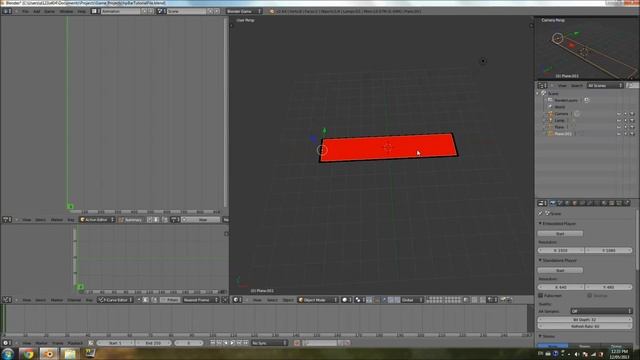Screen dimensions: 640x360
Task: Open the Object Mode dropdown
Action: [318, 300]
